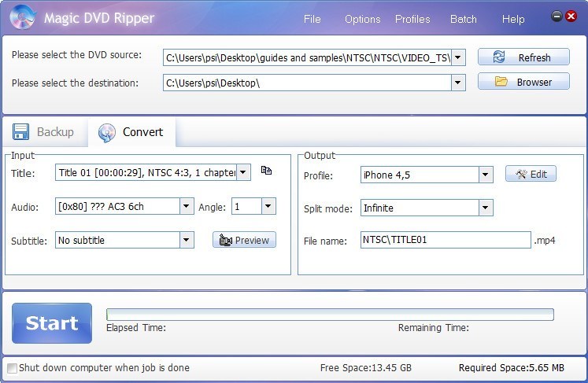Open the File menu
This screenshot has height=383, width=588.
coord(312,19)
